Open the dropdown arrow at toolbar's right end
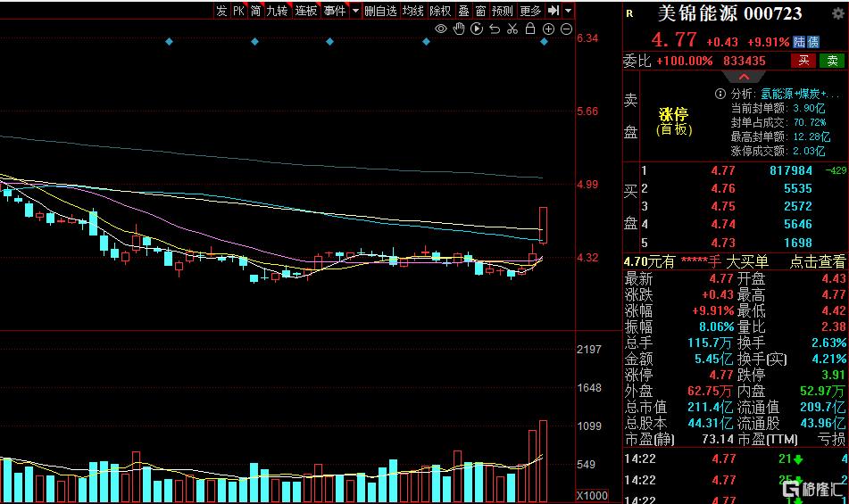Screen dimensions: 849x504 [568, 11]
